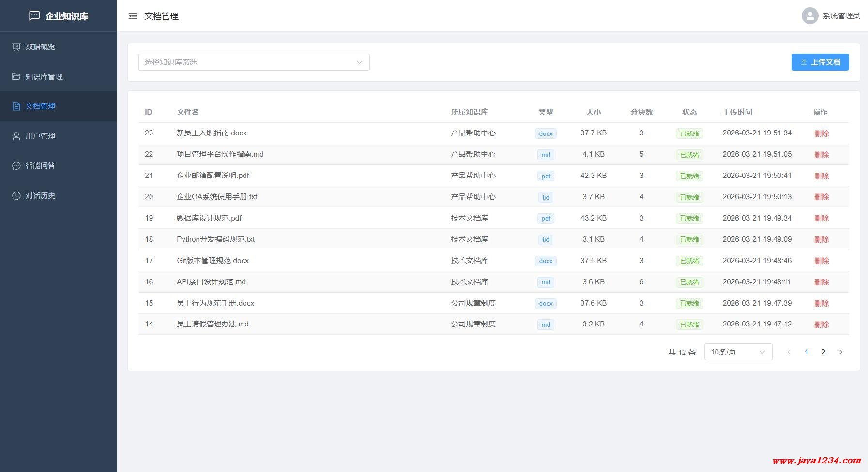The image size is (868, 472).
Task: Click the 已就绪 status tag for 数据库设计规范.pdf
Action: (x=689, y=218)
